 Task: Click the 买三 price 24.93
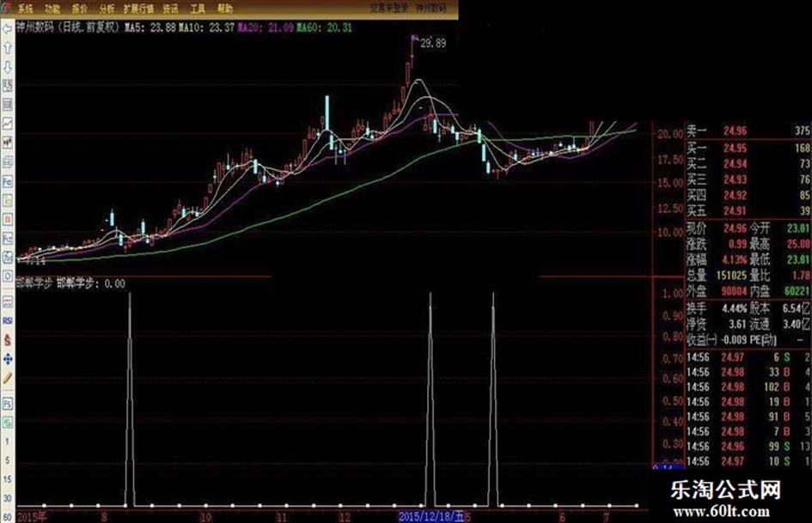[x=735, y=179]
